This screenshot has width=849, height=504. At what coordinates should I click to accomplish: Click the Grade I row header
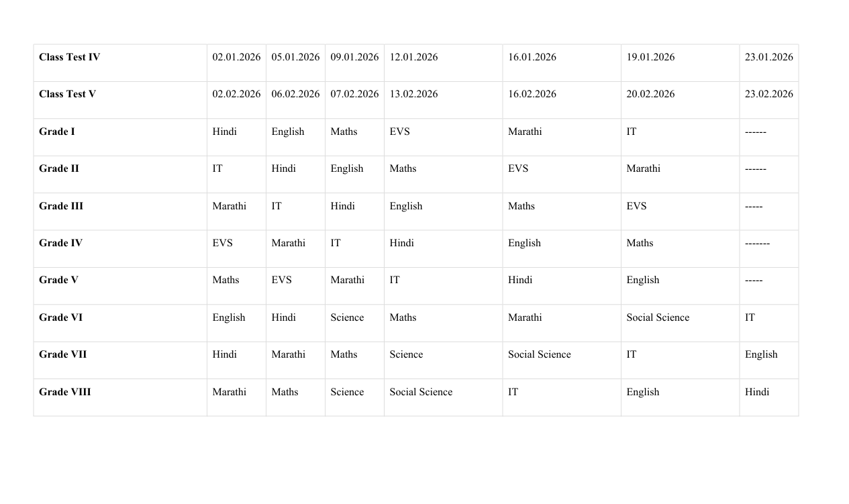coord(57,132)
